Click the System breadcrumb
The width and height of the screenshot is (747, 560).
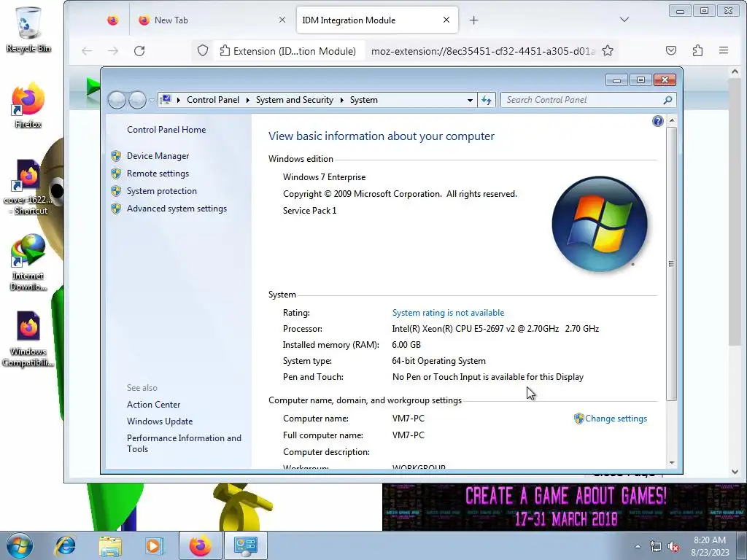click(x=363, y=100)
